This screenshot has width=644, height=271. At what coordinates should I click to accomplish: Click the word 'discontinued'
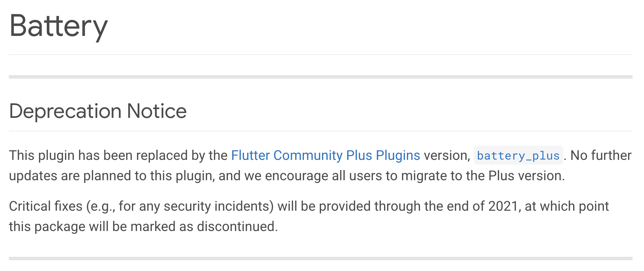[x=237, y=227]
